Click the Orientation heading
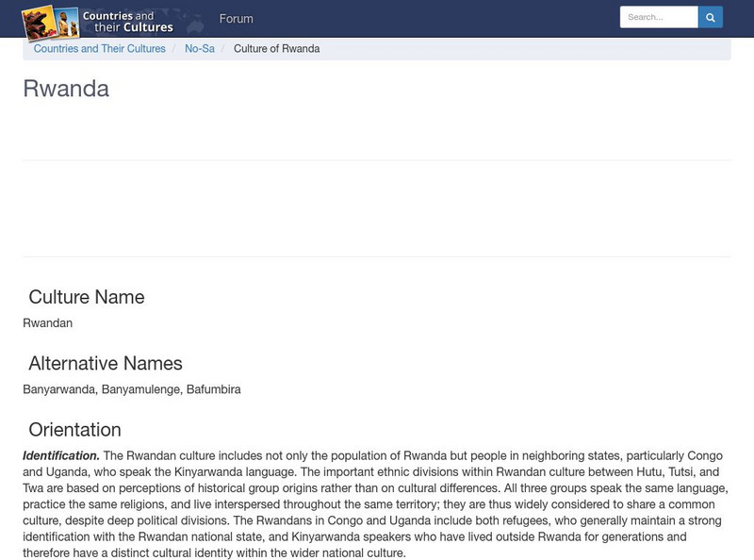Screen dimensions: 754x560 tap(75, 430)
